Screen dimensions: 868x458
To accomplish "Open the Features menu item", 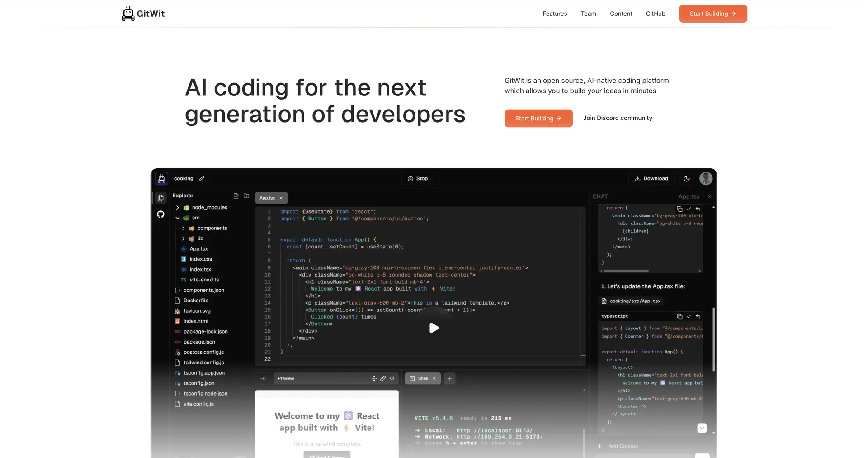I will click(555, 14).
